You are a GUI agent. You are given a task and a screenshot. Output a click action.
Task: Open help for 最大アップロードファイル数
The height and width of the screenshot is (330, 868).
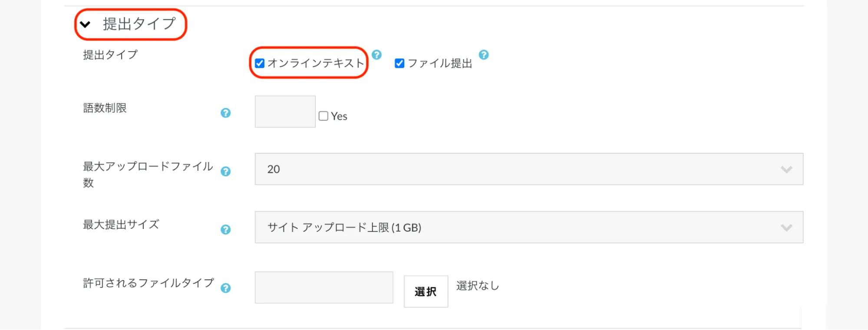click(225, 172)
